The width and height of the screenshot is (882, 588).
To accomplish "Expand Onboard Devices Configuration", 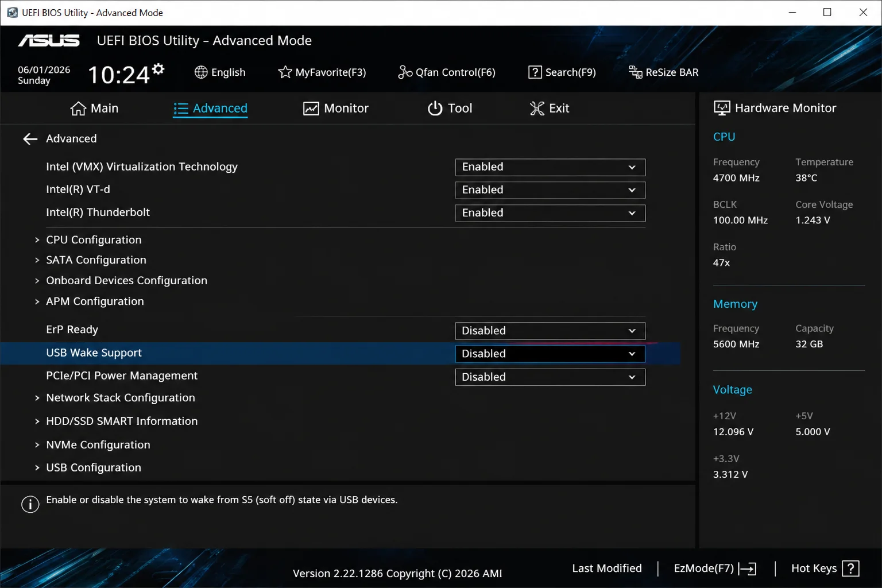I will (x=126, y=280).
